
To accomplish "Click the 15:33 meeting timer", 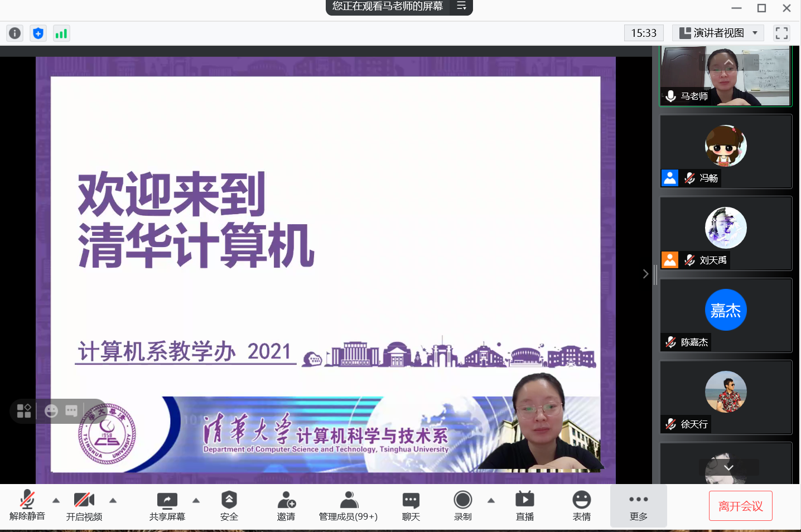I will [644, 33].
